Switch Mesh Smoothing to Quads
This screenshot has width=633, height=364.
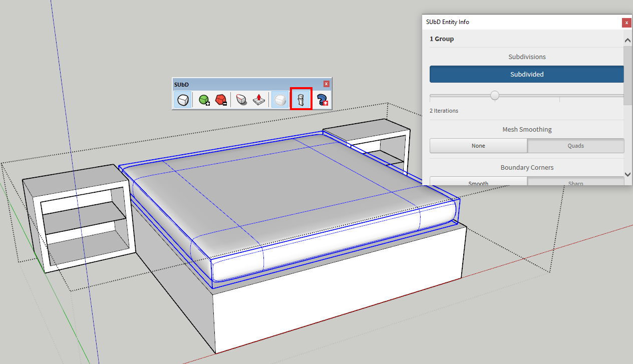point(575,145)
